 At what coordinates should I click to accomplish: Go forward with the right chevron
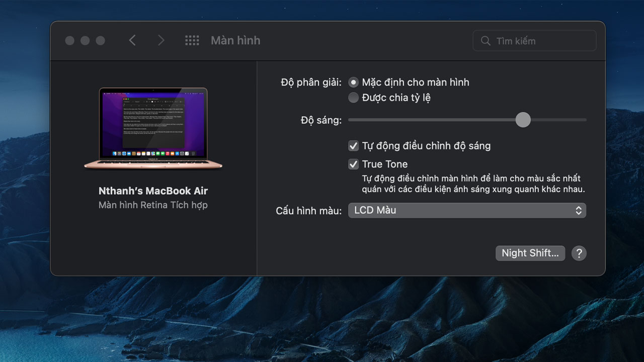click(x=161, y=41)
